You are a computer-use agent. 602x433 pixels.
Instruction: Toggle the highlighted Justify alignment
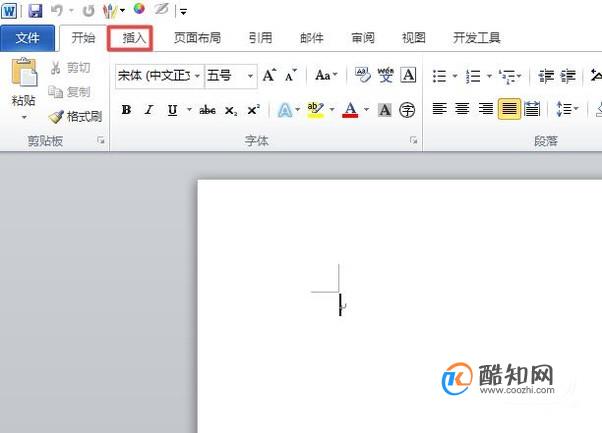(509, 109)
